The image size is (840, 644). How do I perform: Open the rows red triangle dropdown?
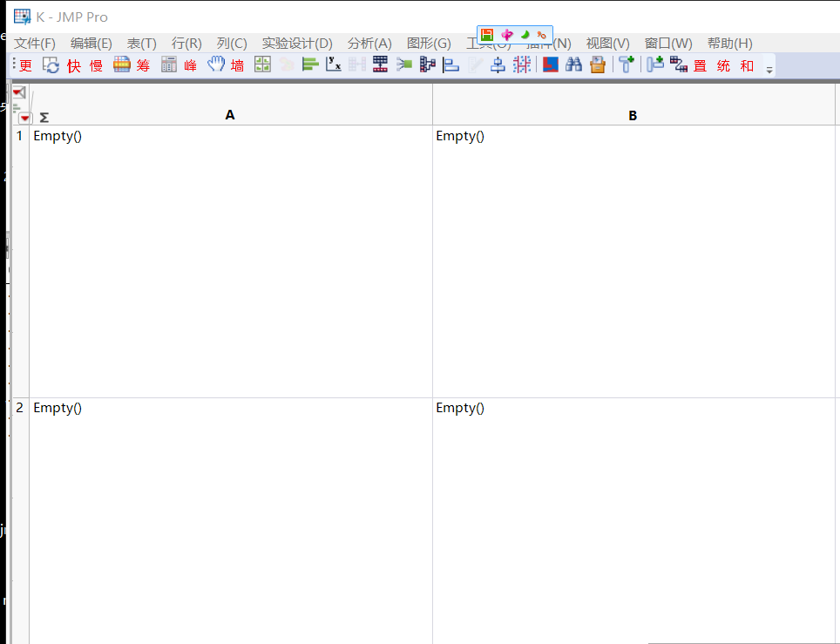[25, 118]
